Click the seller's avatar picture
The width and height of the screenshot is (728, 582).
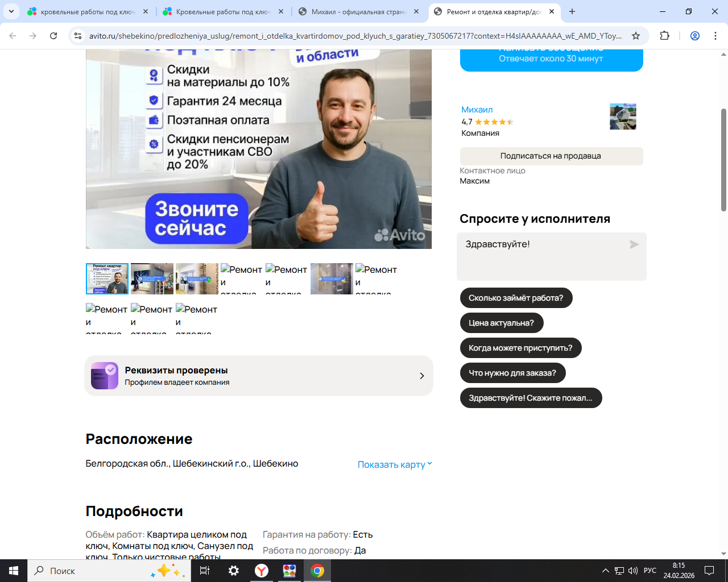(623, 117)
